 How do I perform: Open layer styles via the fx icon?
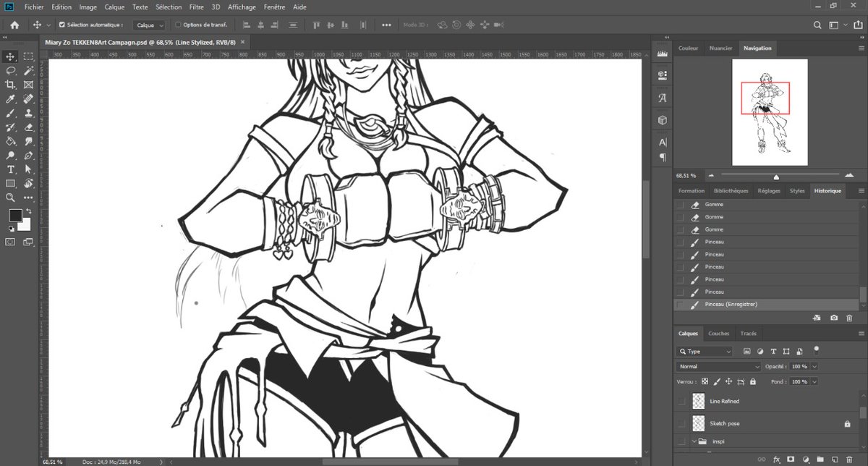(x=777, y=459)
